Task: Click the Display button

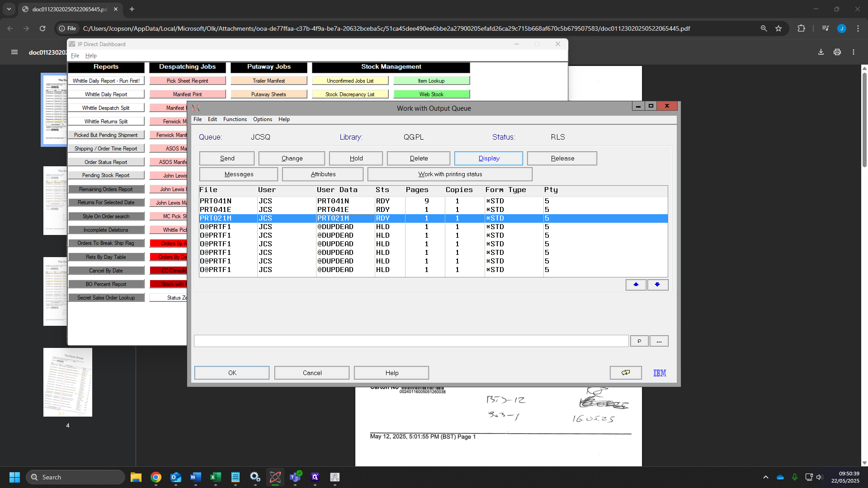Action: (489, 158)
